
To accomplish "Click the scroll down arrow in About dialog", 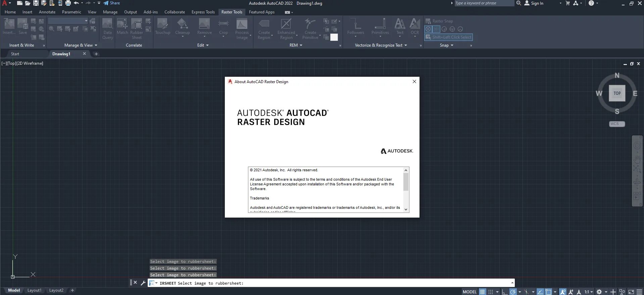I will (406, 210).
